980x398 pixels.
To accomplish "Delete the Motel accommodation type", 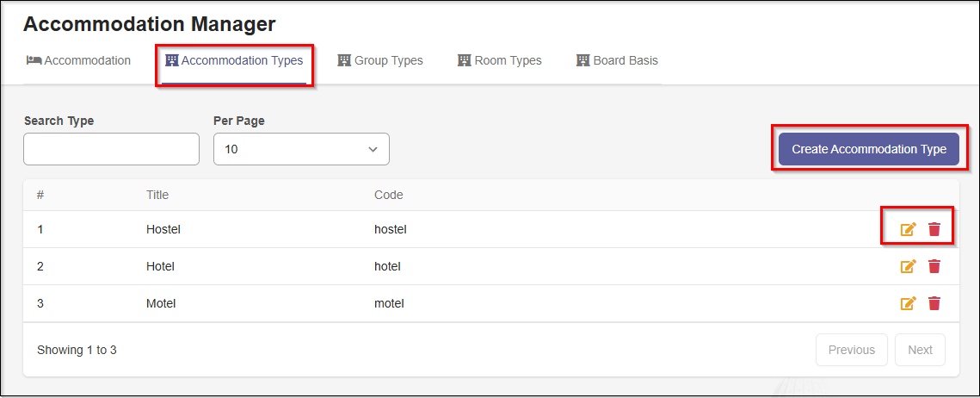I will (x=934, y=303).
